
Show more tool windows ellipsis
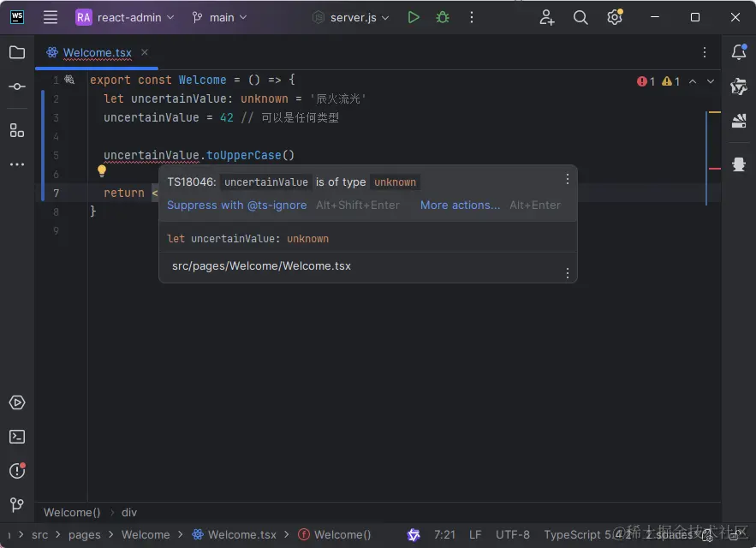(x=17, y=164)
